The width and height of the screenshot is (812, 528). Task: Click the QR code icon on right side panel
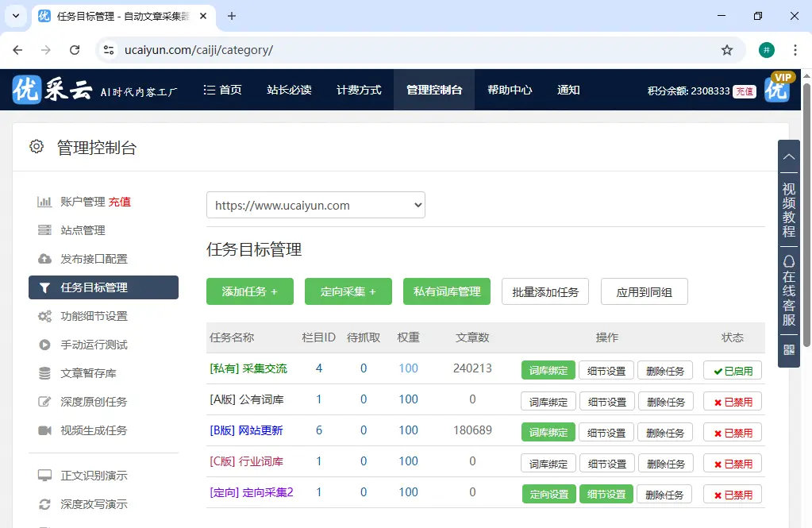point(787,348)
